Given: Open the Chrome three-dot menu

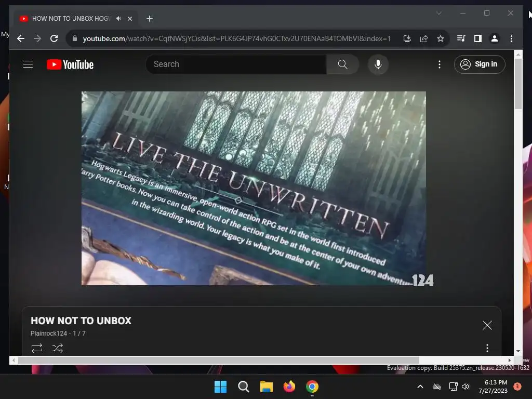Looking at the screenshot, I should [x=511, y=38].
